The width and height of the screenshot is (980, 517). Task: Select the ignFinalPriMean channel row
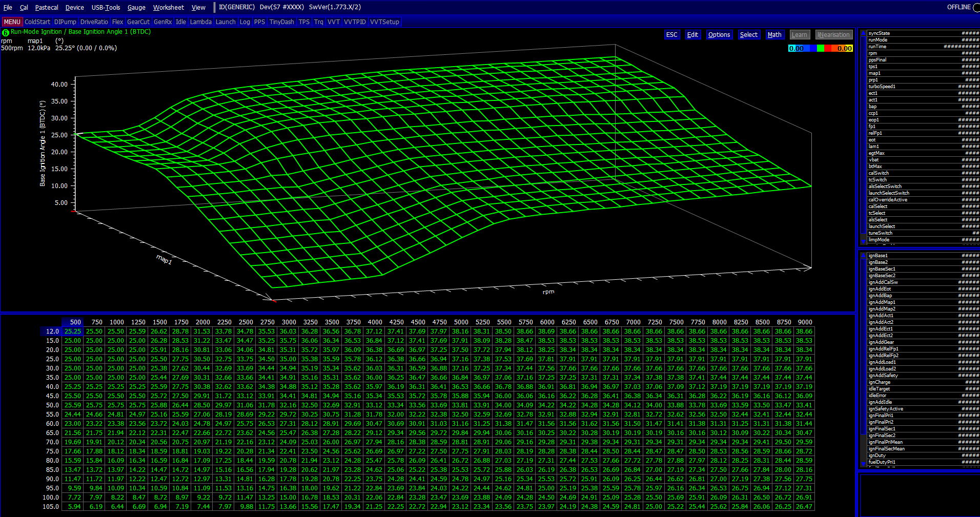coord(923,442)
